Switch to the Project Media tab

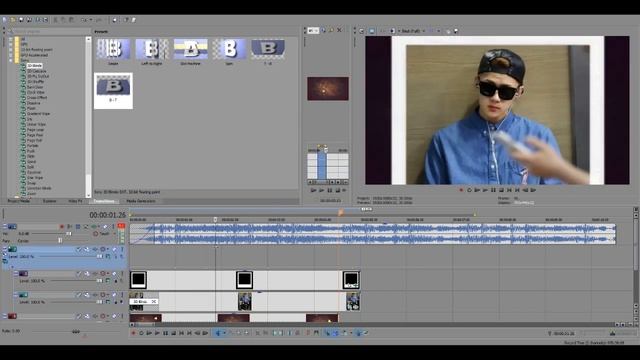(x=19, y=201)
